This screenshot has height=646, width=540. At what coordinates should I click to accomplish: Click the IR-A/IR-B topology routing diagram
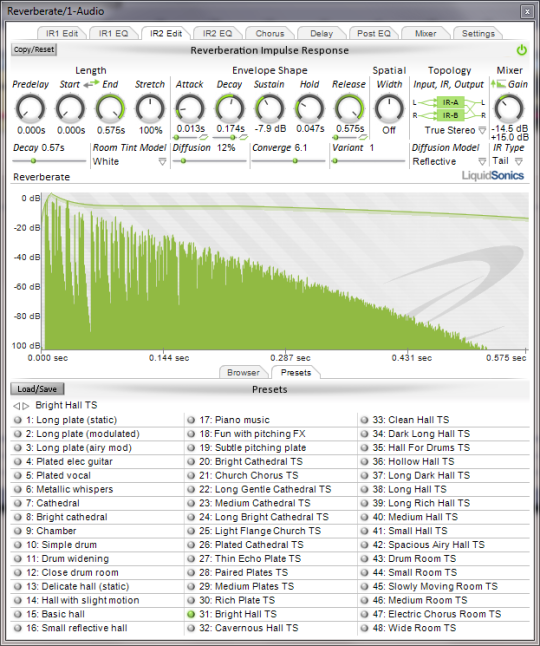pos(449,109)
